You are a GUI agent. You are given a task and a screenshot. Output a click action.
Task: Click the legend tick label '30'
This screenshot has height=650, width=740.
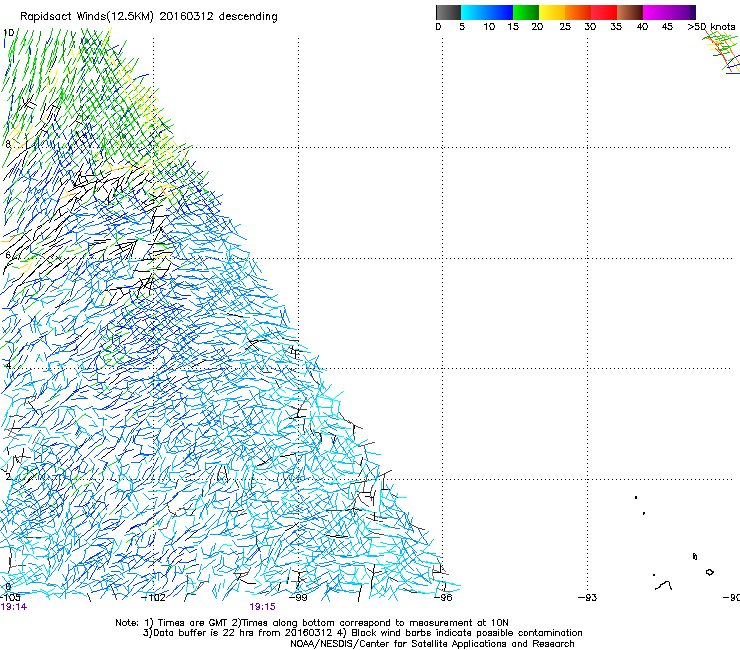(x=590, y=27)
